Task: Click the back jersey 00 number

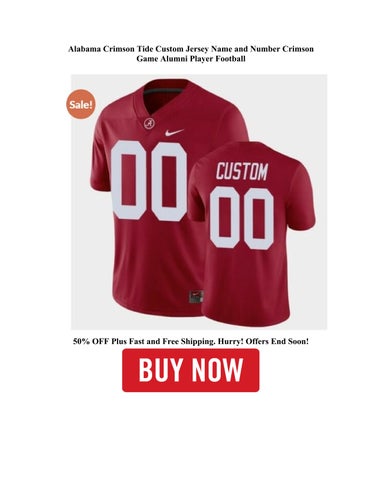Action: click(x=242, y=218)
